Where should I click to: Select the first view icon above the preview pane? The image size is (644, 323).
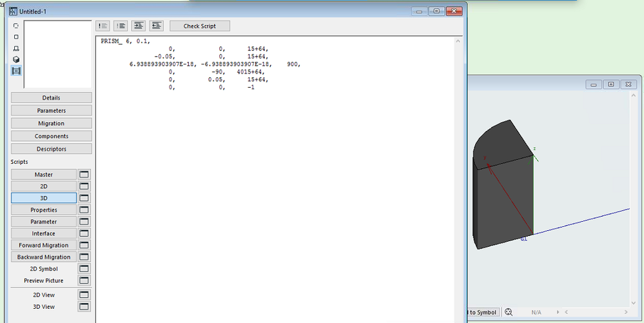coord(16,26)
